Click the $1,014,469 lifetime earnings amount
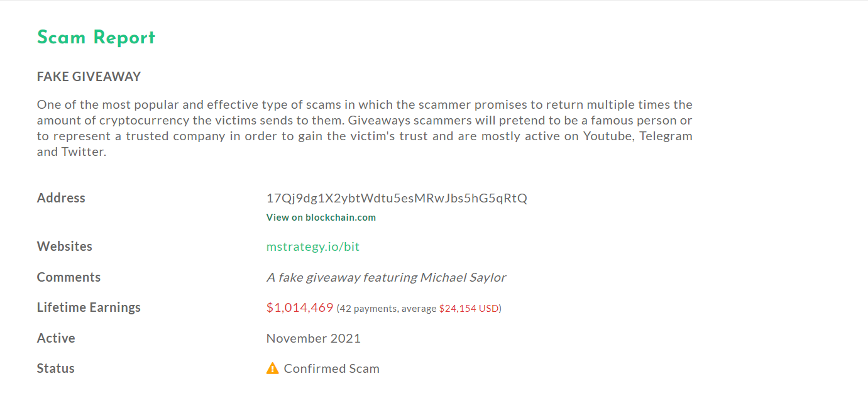The image size is (868, 403). tap(300, 308)
